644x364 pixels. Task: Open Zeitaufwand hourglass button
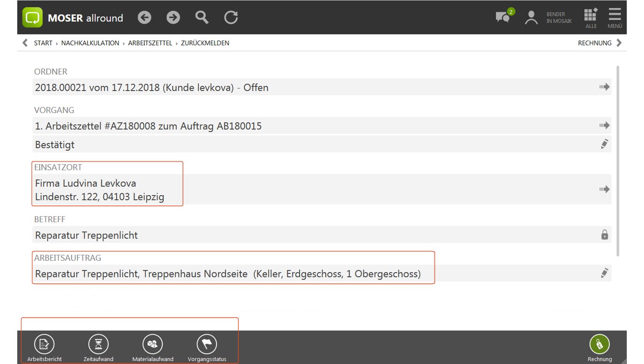(98, 345)
